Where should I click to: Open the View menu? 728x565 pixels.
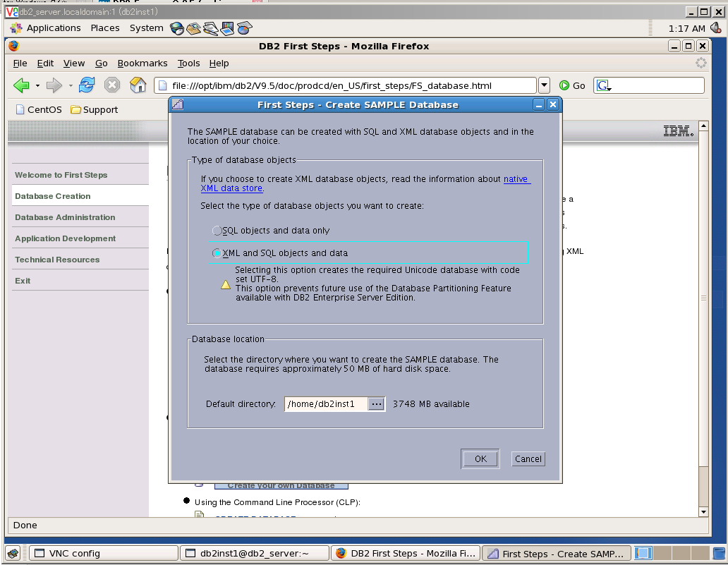74,63
